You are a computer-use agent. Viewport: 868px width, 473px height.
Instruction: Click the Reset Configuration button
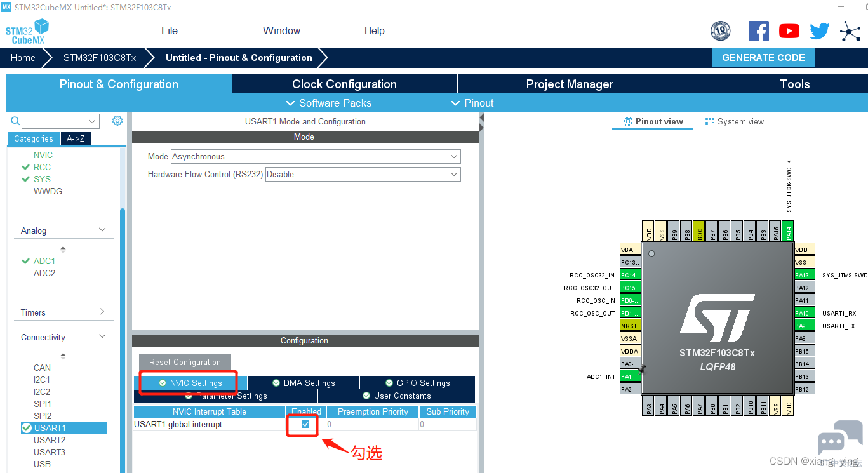[x=185, y=362]
